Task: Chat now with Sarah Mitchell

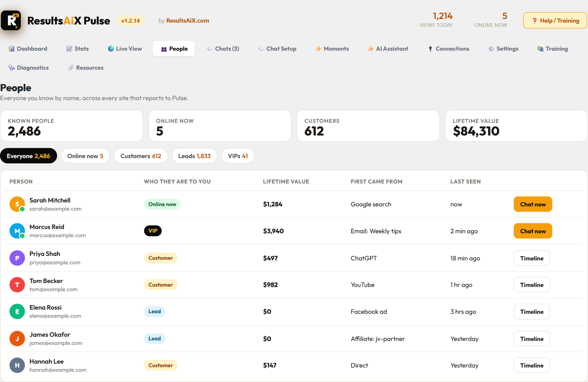Action: [x=533, y=204]
